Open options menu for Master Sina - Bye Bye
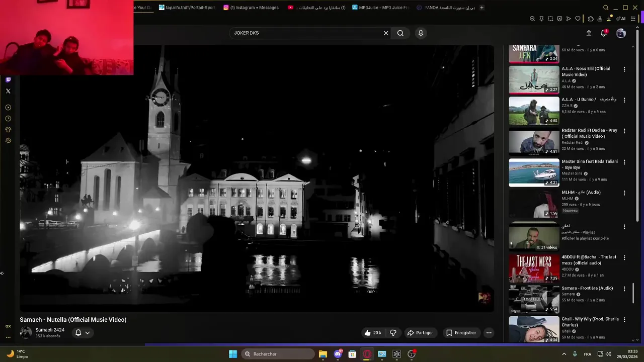The width and height of the screenshot is (644, 362). (624, 162)
